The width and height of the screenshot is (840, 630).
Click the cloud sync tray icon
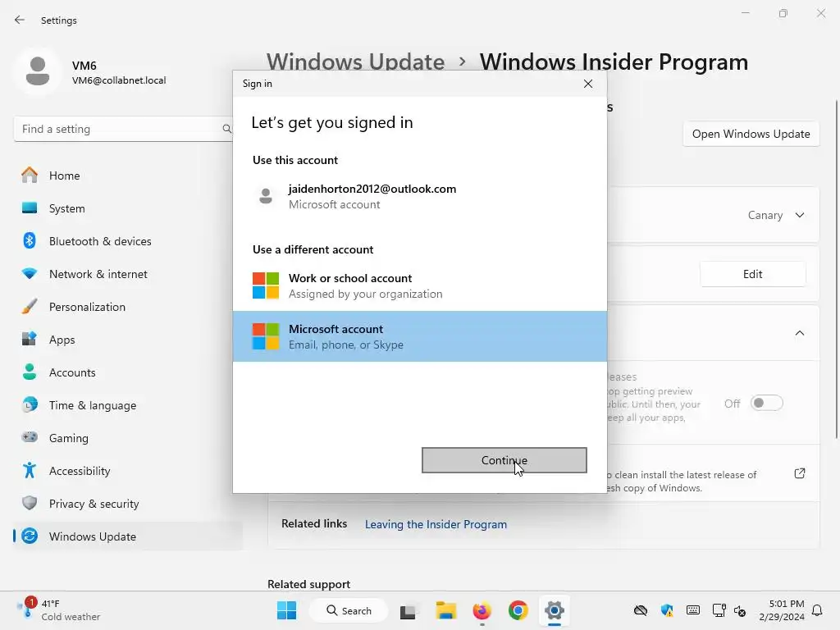640,610
